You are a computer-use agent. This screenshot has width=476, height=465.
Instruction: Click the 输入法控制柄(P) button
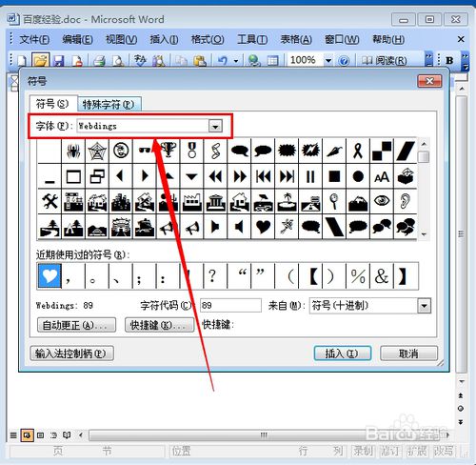pyautogui.click(x=71, y=354)
